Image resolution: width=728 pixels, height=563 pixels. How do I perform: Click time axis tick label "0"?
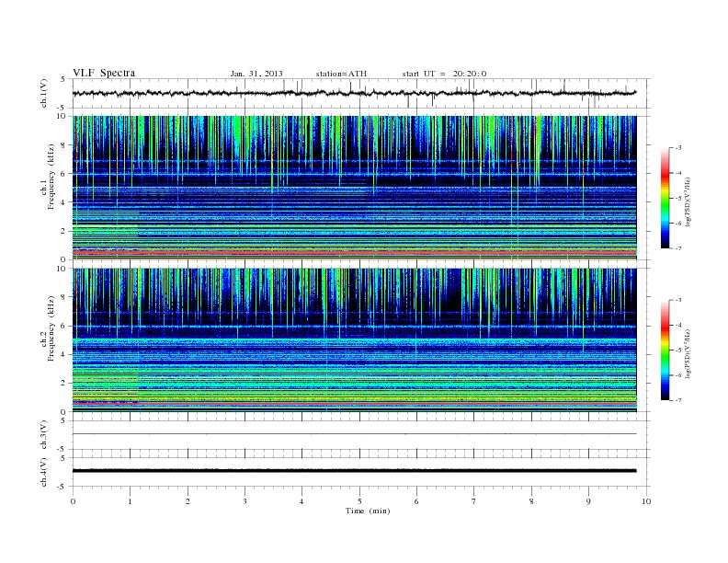click(x=73, y=501)
